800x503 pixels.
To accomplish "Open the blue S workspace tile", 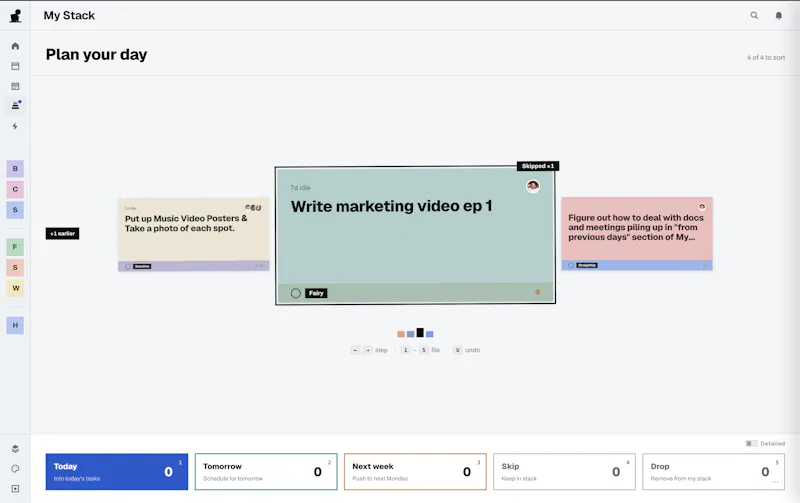I will [15, 210].
